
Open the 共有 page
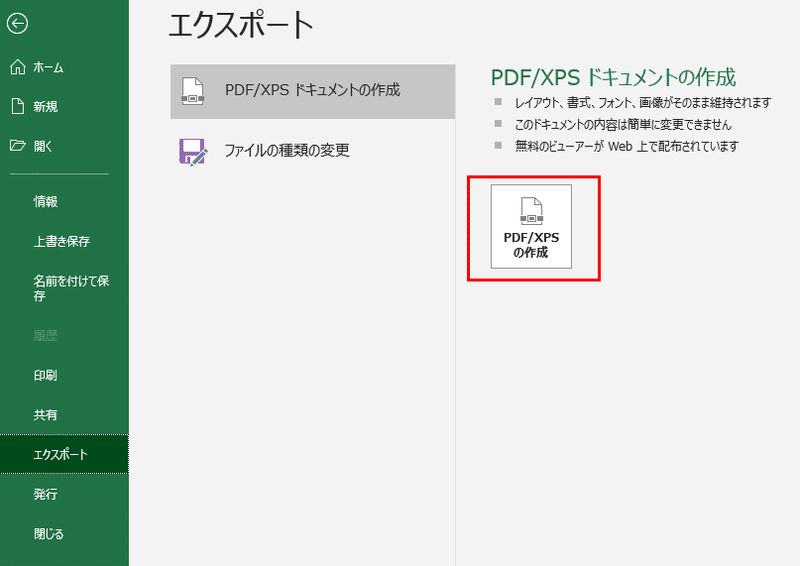(45, 415)
